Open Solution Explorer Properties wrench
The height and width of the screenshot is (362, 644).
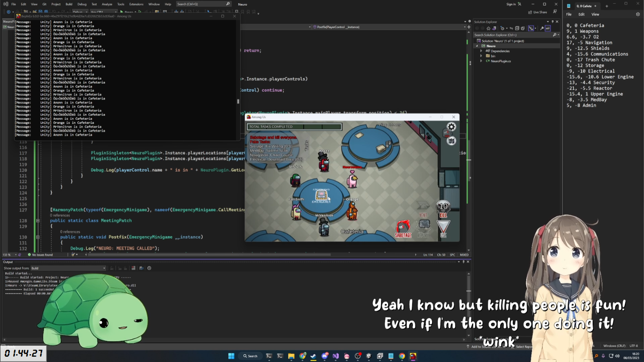point(542,28)
